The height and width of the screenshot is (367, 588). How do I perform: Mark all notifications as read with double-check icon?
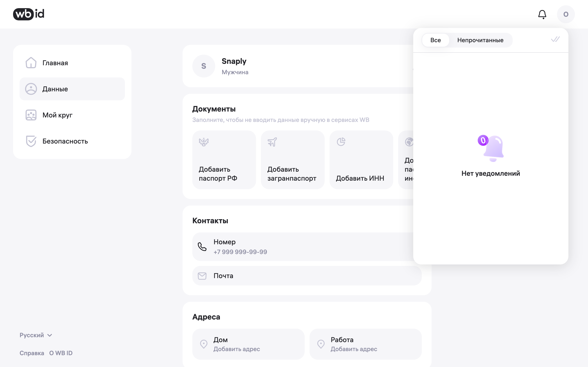(x=555, y=39)
